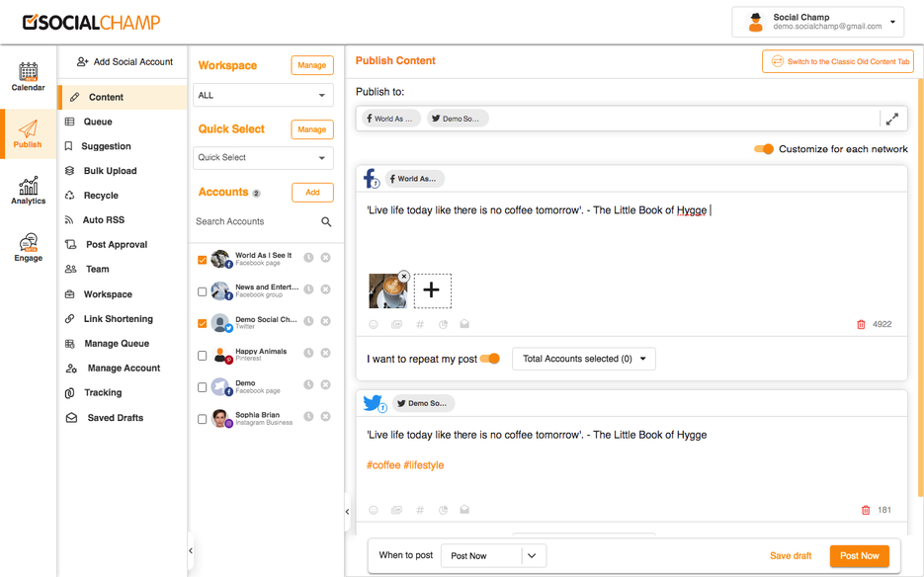
Task: Check the Happy Animals Pinterest account
Action: point(203,354)
